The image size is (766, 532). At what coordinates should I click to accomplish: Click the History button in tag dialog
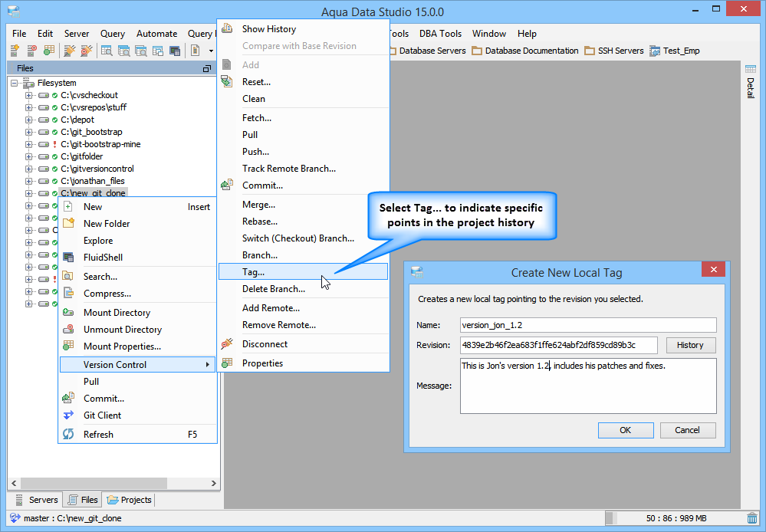tap(691, 345)
